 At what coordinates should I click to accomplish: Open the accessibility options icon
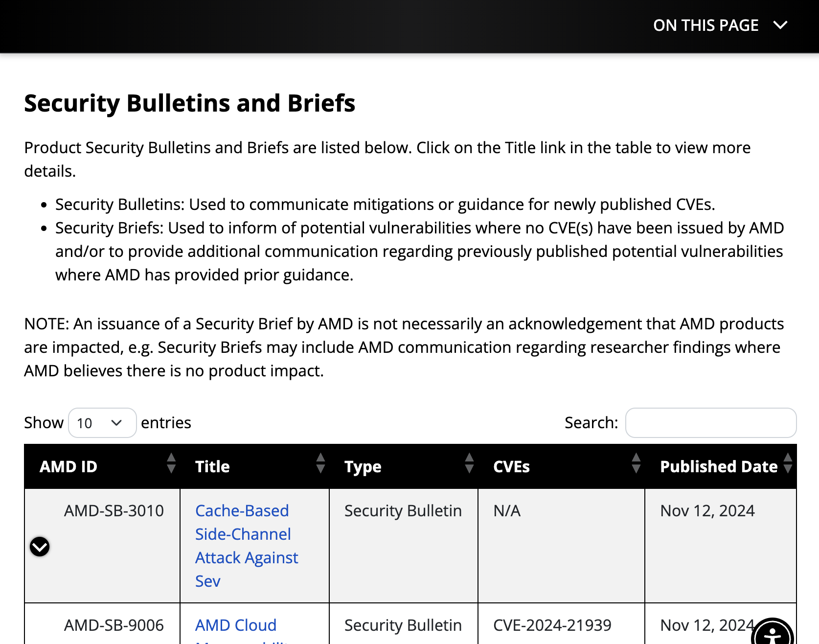(x=772, y=635)
